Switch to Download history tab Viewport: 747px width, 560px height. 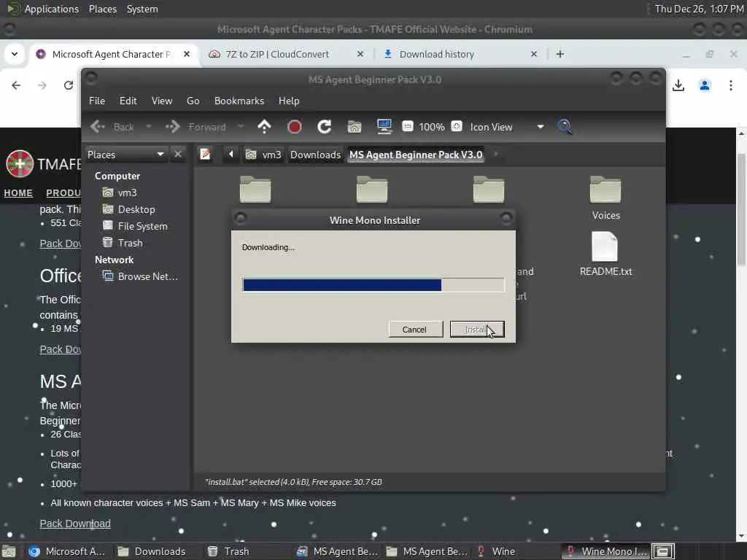tap(436, 54)
